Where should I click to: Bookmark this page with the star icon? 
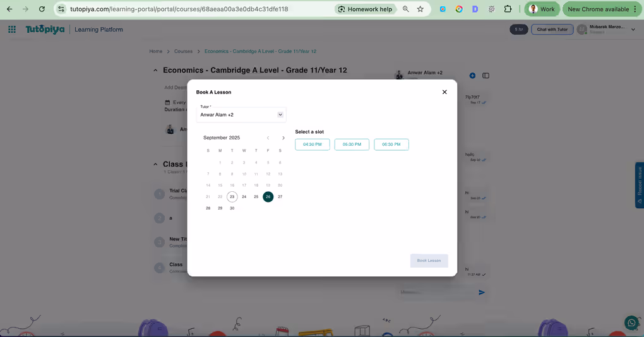pyautogui.click(x=420, y=9)
